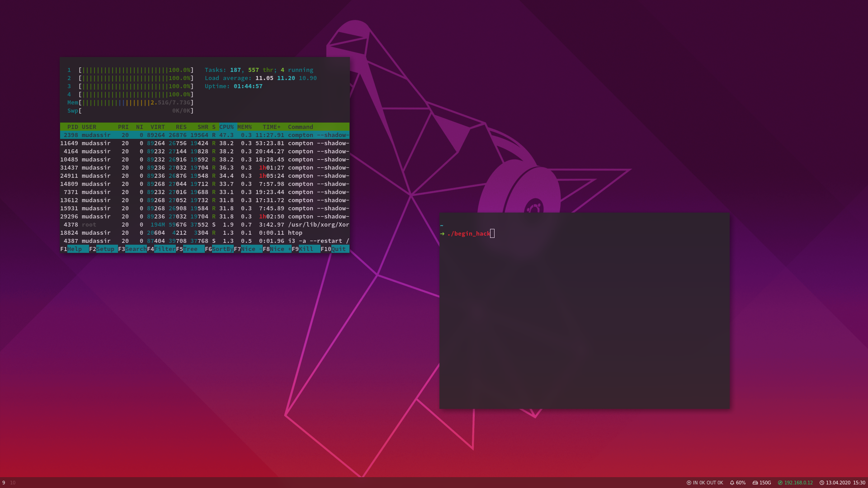Open htop F2 Setup

tap(104, 249)
